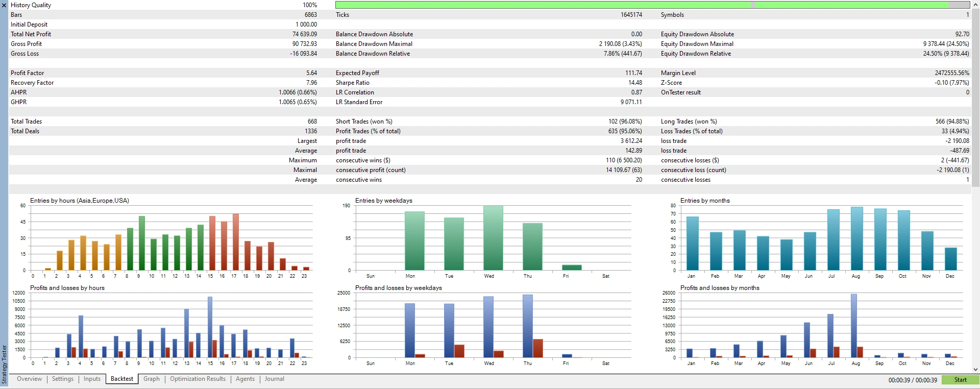Click the Total Trades value 668
The width and height of the screenshot is (980, 389).
coord(312,121)
